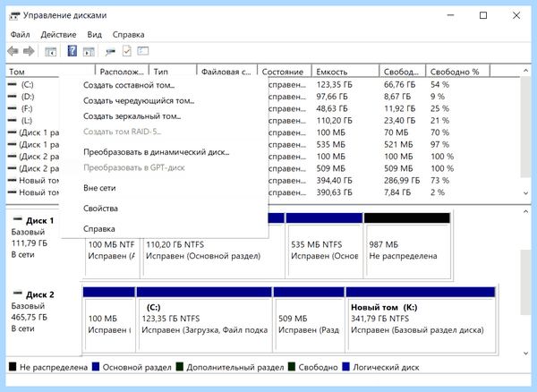Click the 66,76 ГБ free space value
The height and width of the screenshot is (392, 537).
[399, 84]
